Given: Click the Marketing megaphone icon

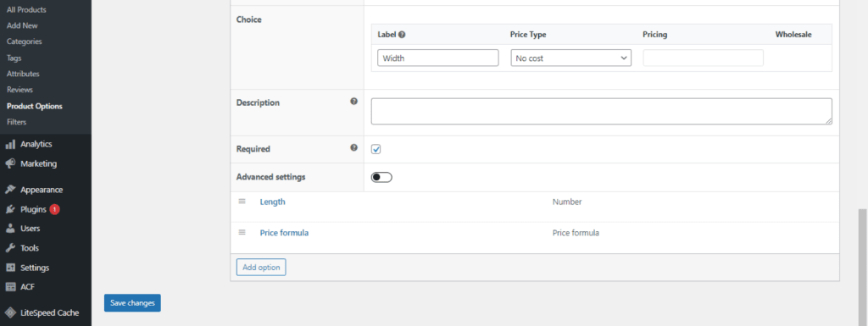Looking at the screenshot, I should 10,163.
